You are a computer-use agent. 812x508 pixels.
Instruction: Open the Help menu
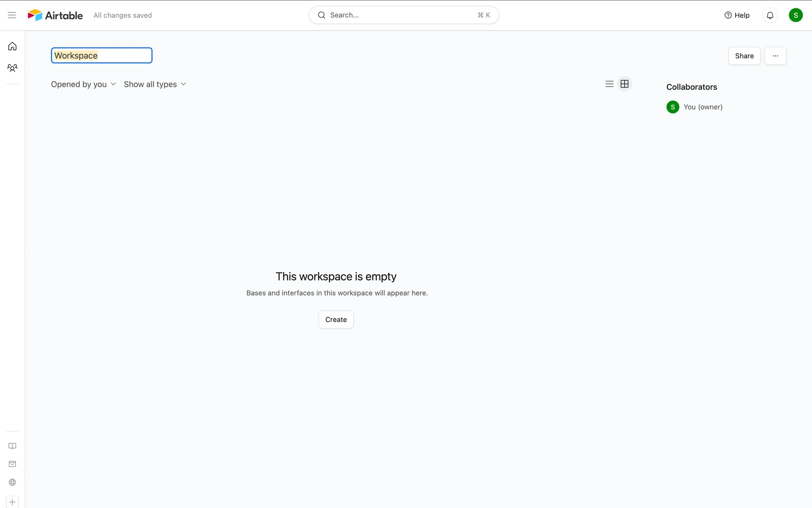(737, 15)
